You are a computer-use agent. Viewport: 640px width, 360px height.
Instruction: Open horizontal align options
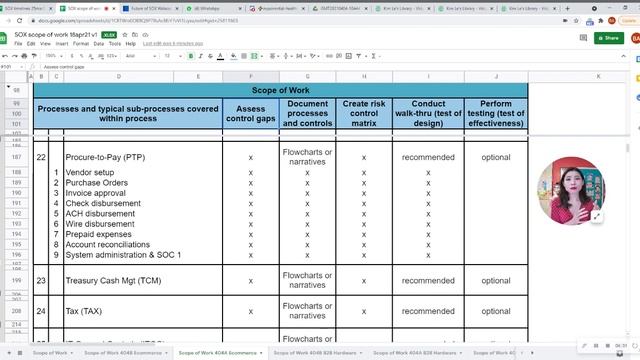[273, 56]
